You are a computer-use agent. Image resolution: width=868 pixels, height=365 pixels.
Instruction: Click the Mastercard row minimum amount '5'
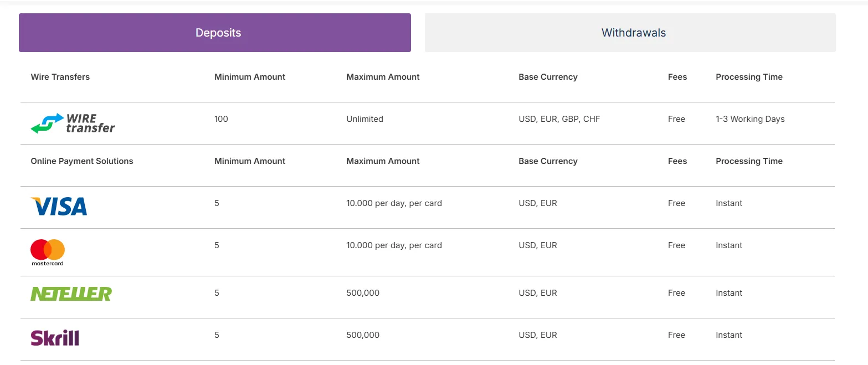pos(217,245)
